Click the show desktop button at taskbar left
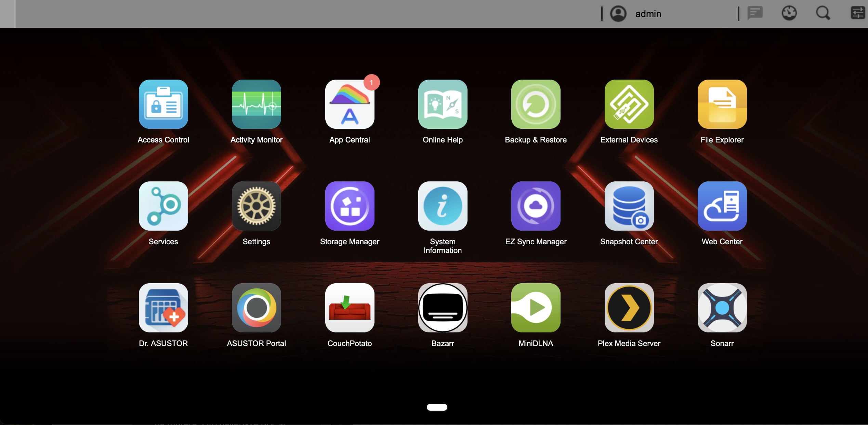This screenshot has width=868, height=425. [x=8, y=14]
